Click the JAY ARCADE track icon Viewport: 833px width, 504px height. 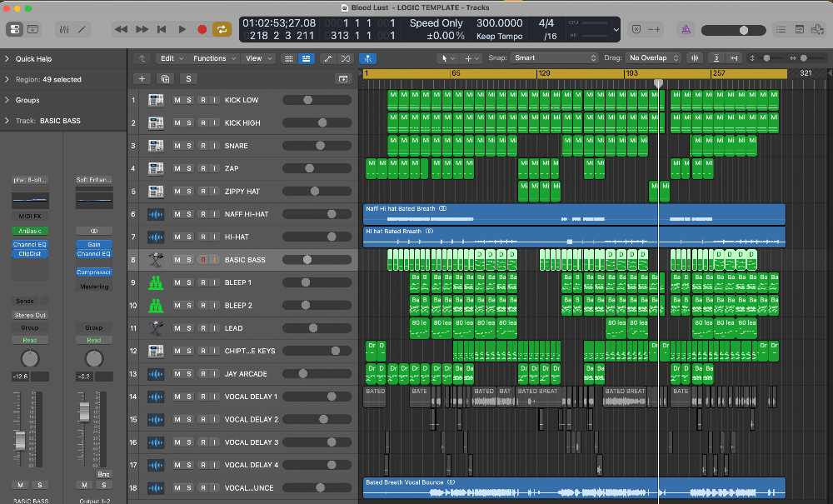(x=156, y=374)
